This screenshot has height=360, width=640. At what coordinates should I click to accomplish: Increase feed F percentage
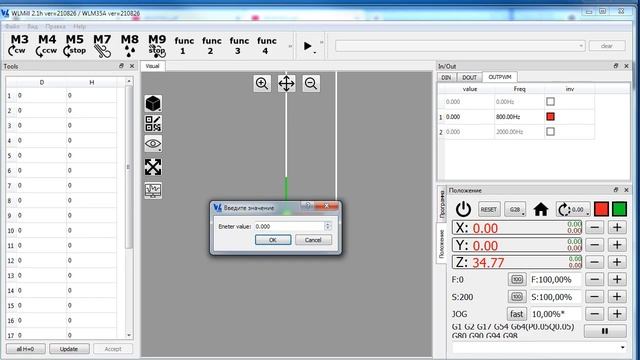(617, 280)
